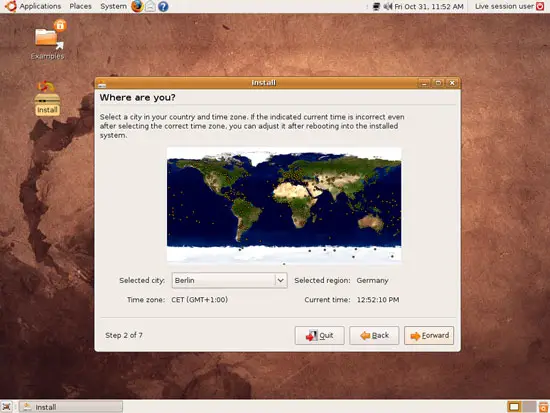
Task: Click the network connection tray icon
Action: point(376,6)
